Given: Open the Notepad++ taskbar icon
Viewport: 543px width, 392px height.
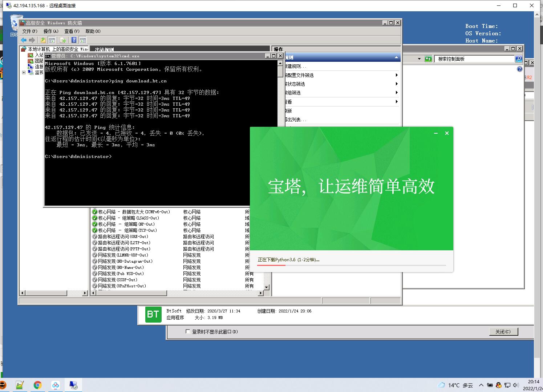Looking at the screenshot, I should tap(20, 385).
